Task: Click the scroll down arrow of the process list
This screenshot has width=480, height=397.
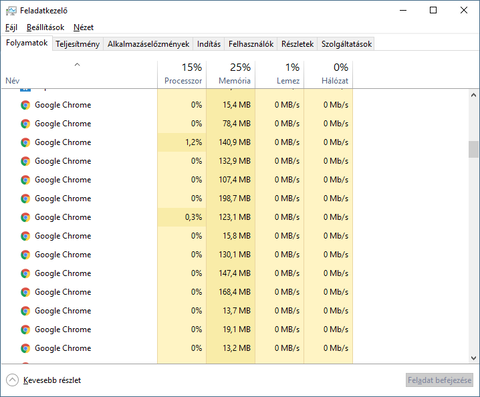Action: 473,358
